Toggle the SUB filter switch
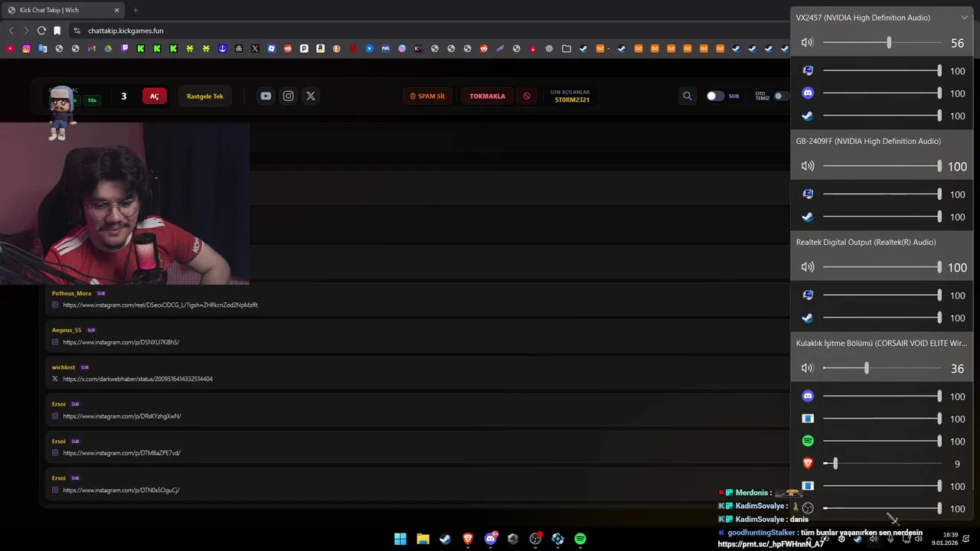This screenshot has width=980, height=551. 714,96
